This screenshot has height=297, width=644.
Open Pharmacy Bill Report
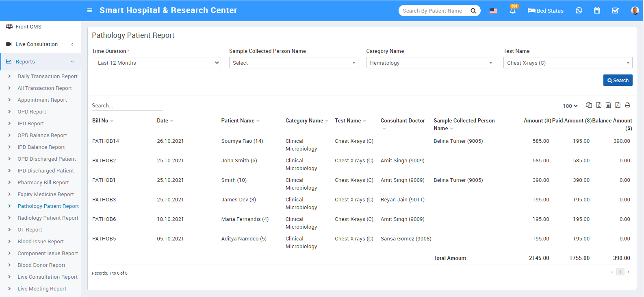(x=43, y=183)
